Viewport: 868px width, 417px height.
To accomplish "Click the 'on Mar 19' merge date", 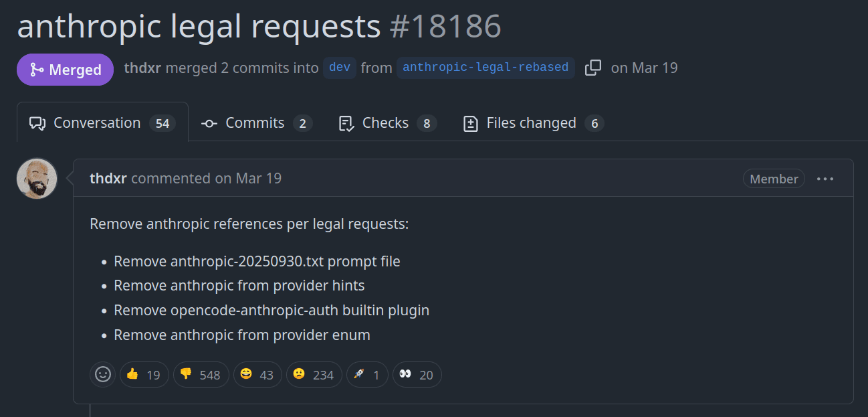I will pos(645,68).
